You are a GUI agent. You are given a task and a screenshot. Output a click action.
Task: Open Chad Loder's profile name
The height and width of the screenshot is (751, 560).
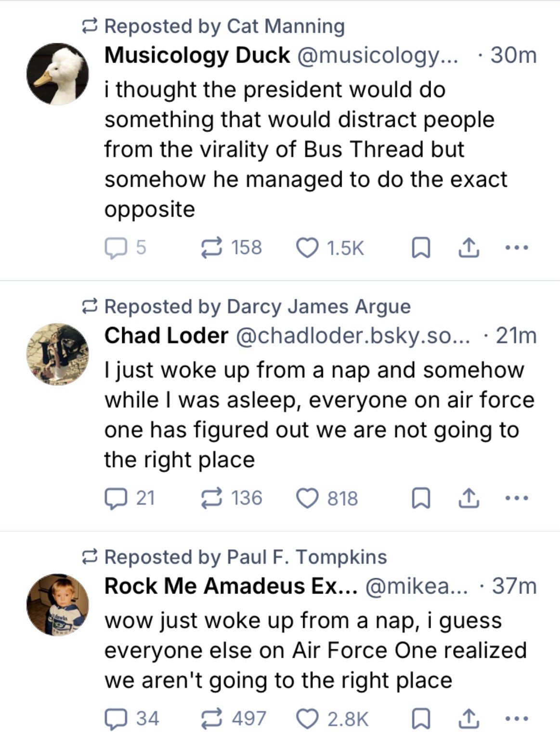[166, 336]
